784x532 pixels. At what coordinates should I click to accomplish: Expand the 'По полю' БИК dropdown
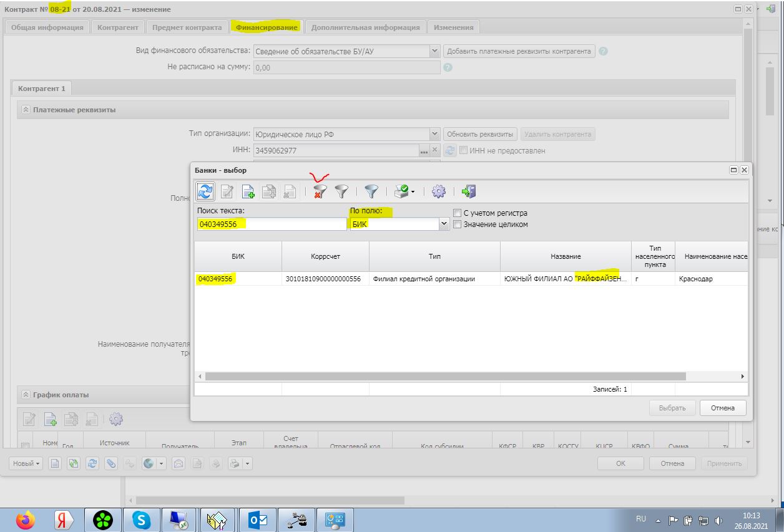(444, 224)
